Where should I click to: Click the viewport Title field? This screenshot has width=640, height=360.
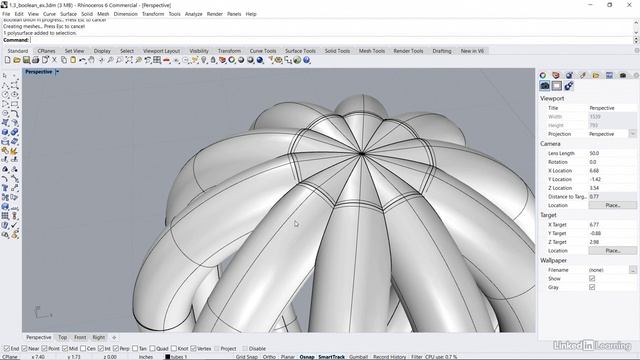[x=612, y=108]
